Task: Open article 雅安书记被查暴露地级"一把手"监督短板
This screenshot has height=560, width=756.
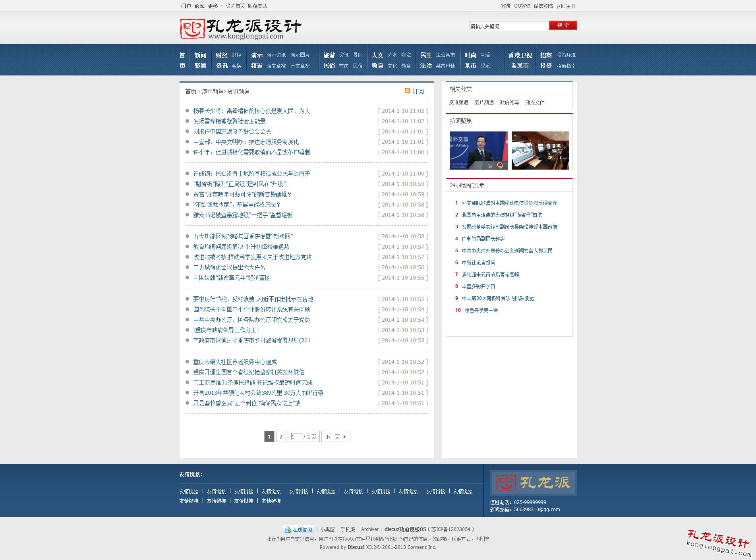Action: (243, 215)
